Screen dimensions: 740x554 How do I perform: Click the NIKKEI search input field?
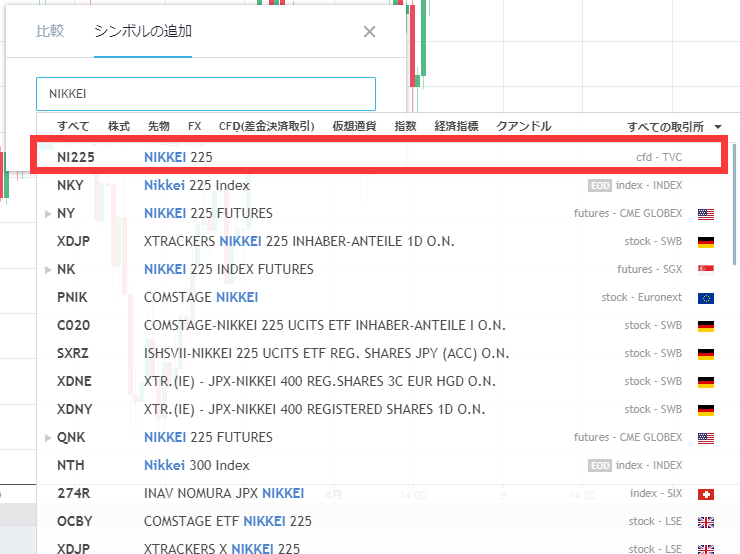[206, 94]
